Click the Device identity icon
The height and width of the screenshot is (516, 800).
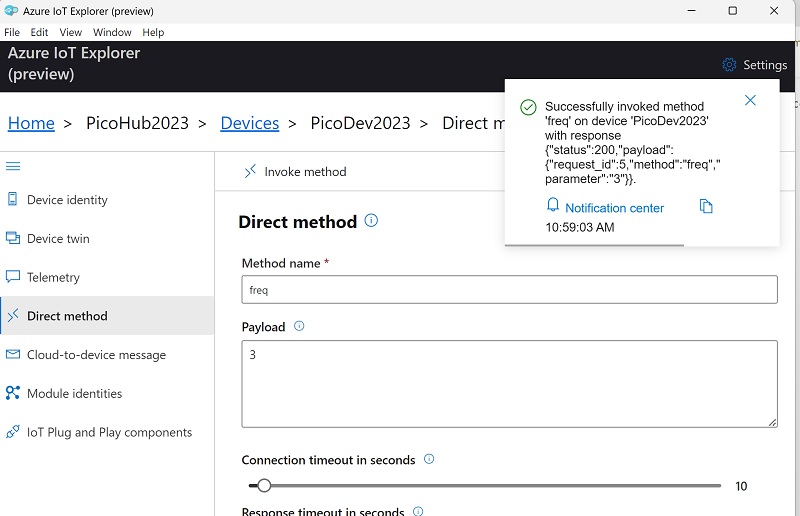pyautogui.click(x=13, y=199)
